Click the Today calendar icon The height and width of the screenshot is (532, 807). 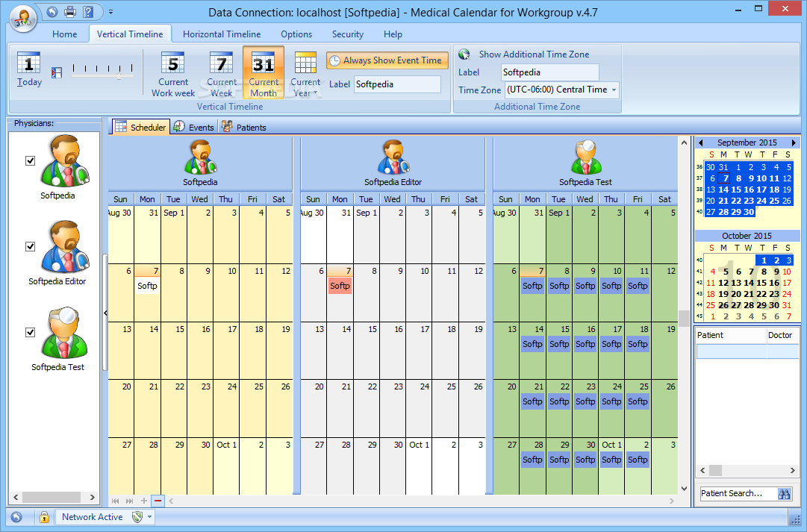[x=29, y=69]
